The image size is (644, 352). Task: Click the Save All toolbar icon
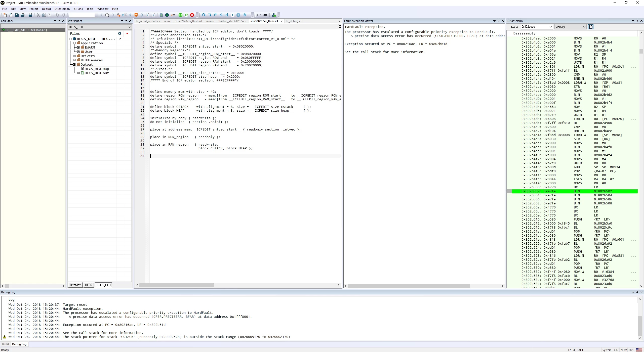(x=23, y=15)
